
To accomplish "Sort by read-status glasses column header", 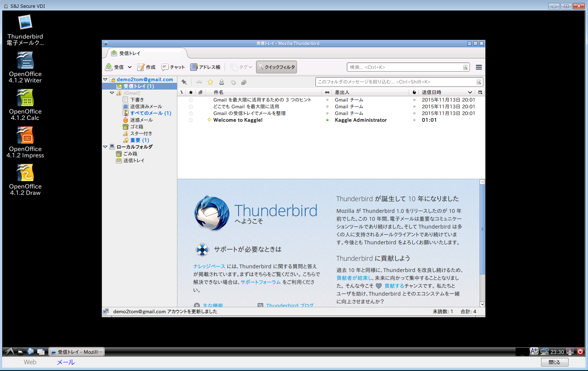I will coord(327,92).
